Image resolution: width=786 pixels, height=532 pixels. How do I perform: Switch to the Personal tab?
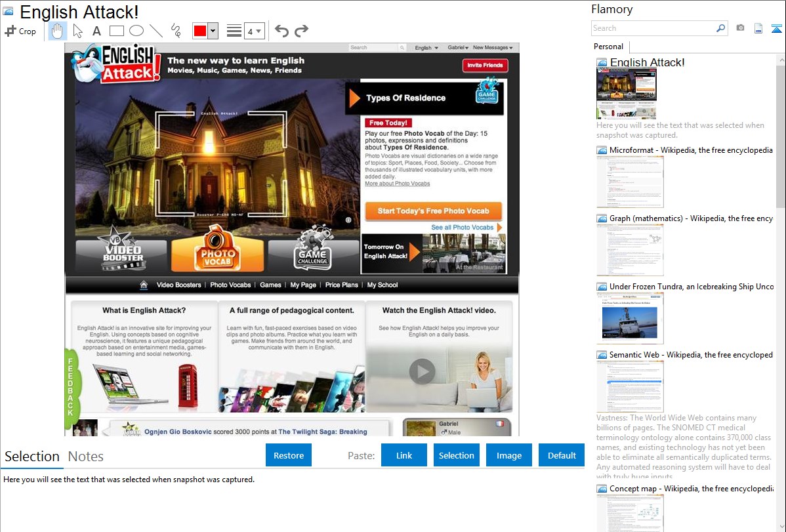(x=608, y=47)
